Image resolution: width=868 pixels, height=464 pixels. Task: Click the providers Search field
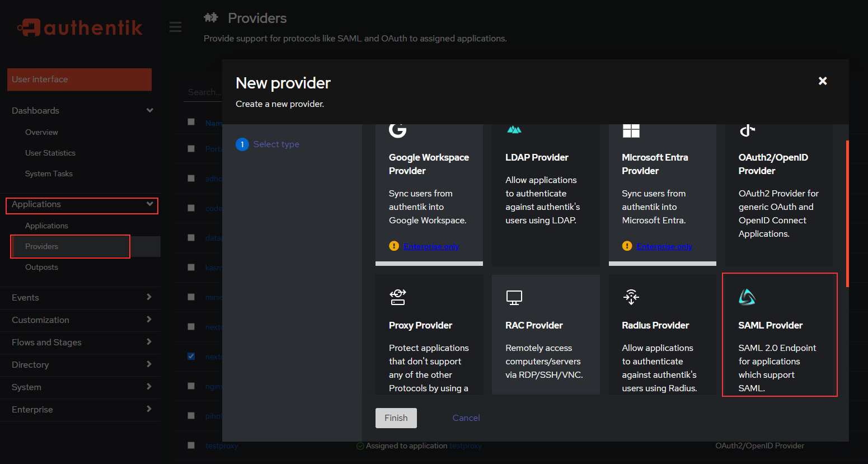tap(203, 92)
